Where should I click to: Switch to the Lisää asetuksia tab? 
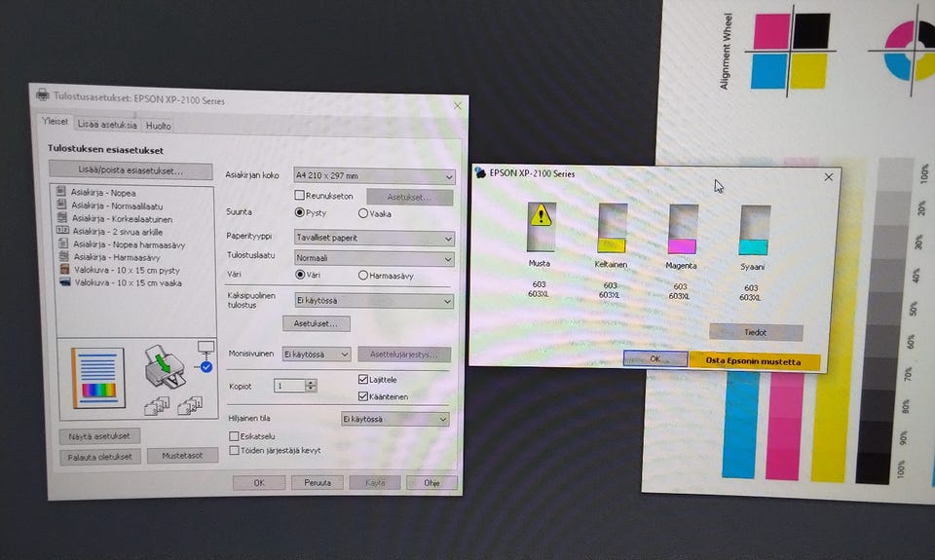(107, 125)
